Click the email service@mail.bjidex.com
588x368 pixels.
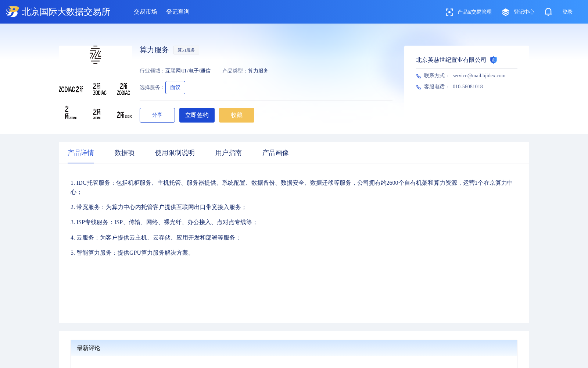[x=479, y=76]
